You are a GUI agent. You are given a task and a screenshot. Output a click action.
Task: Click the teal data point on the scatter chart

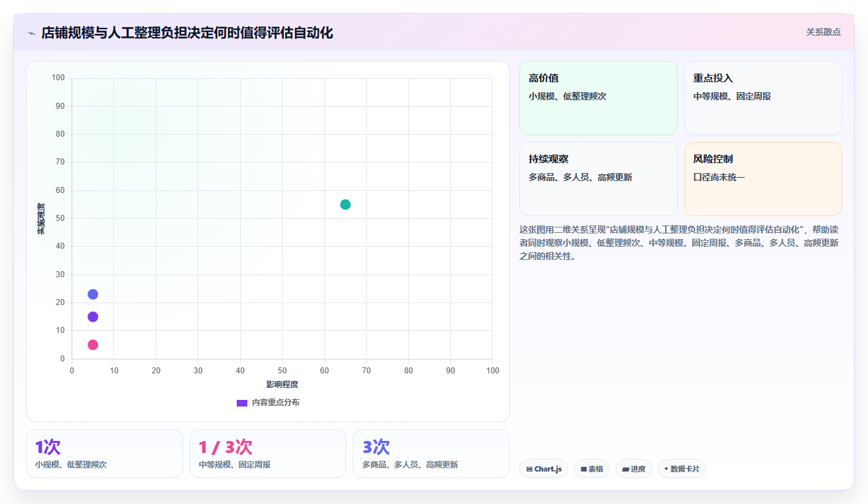(345, 204)
